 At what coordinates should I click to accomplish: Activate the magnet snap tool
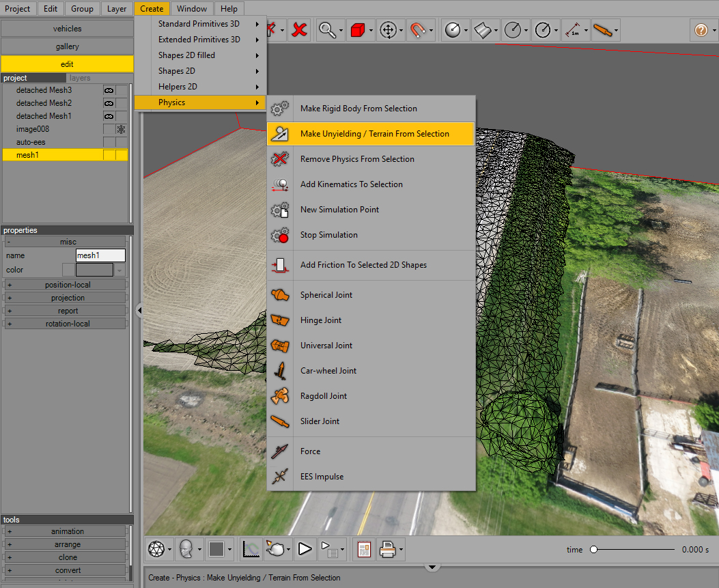[x=417, y=30]
